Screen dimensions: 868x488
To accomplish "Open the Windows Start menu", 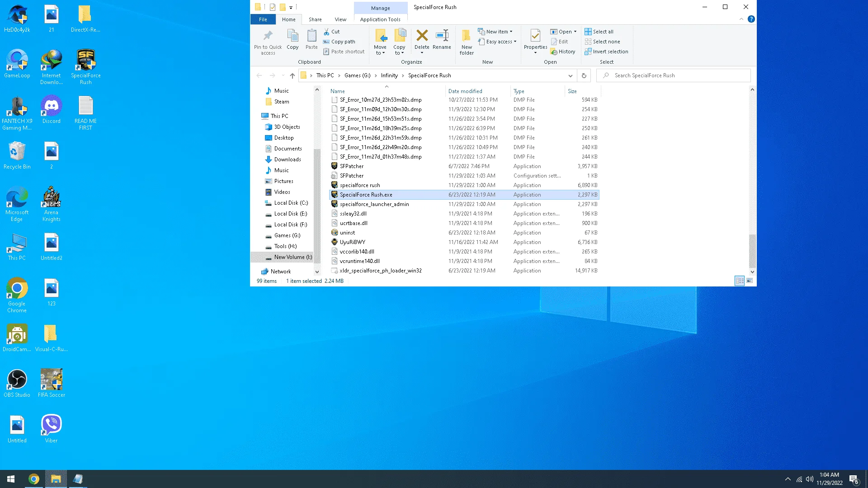I will coord(11,479).
